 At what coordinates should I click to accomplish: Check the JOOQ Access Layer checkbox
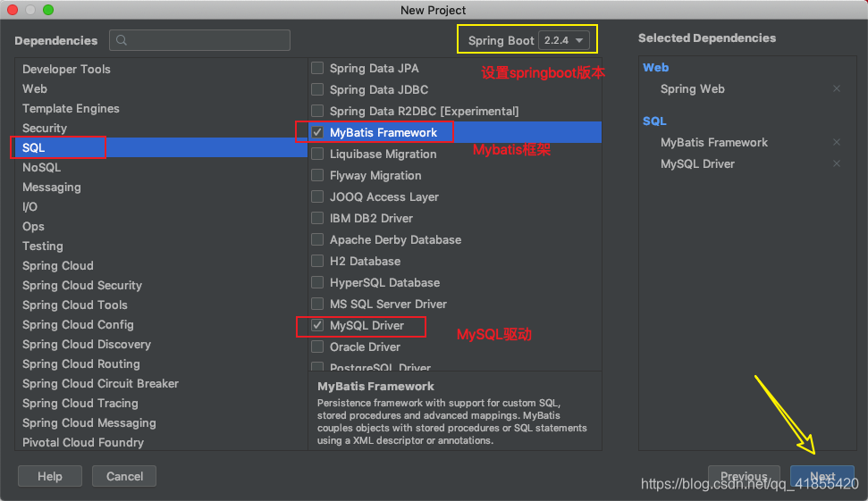(x=317, y=196)
